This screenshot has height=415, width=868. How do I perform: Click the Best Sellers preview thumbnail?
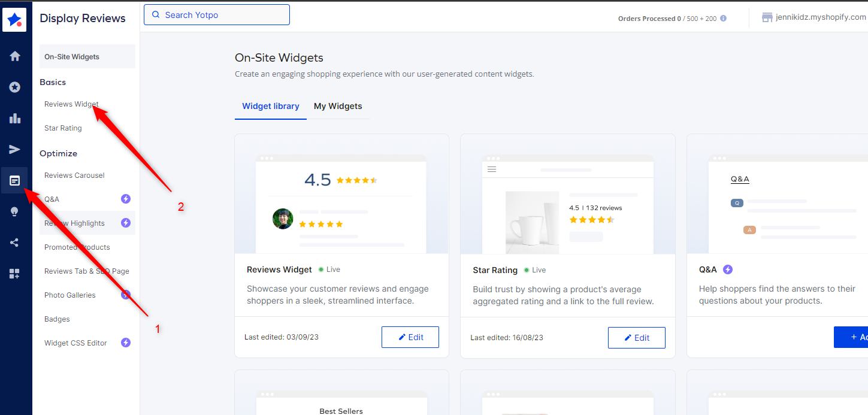tap(341, 393)
